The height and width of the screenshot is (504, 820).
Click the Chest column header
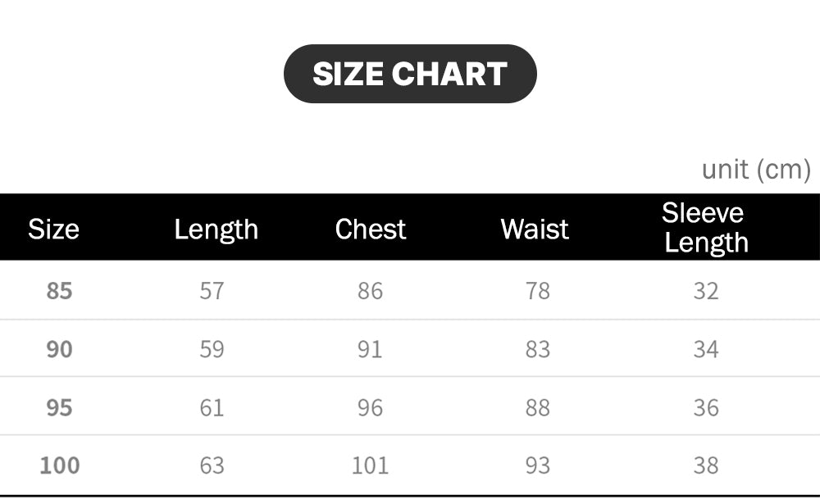(x=370, y=229)
